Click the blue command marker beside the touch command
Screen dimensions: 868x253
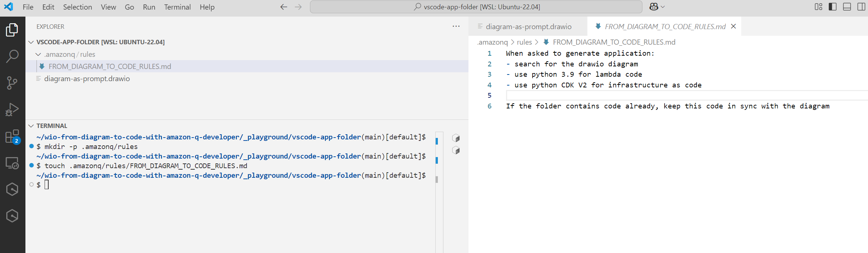32,165
